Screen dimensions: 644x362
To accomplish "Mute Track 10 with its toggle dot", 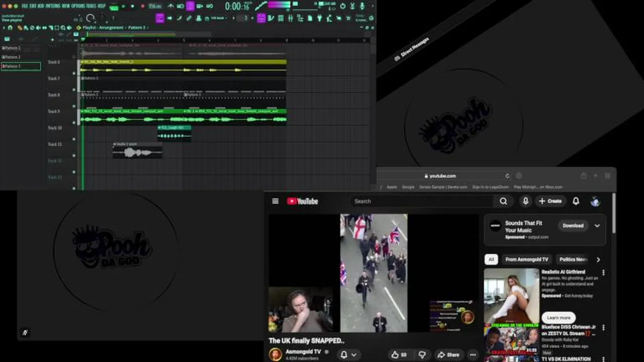I will pos(74,139).
